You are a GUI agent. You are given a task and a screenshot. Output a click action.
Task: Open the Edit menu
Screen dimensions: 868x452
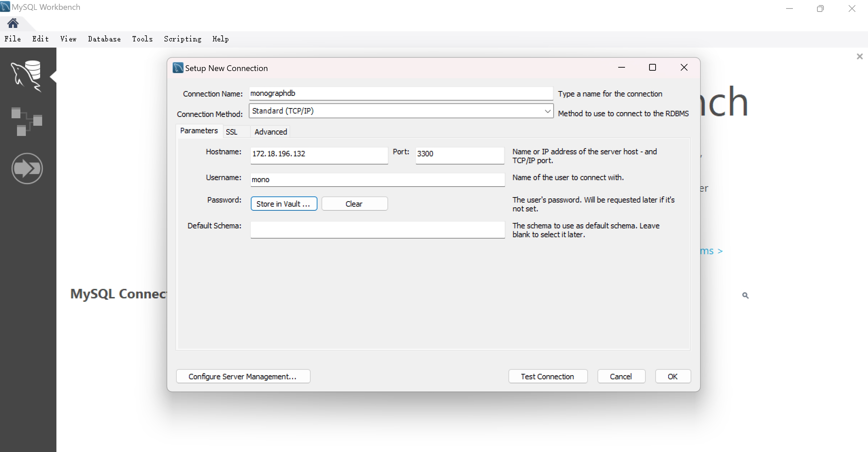[x=40, y=39]
